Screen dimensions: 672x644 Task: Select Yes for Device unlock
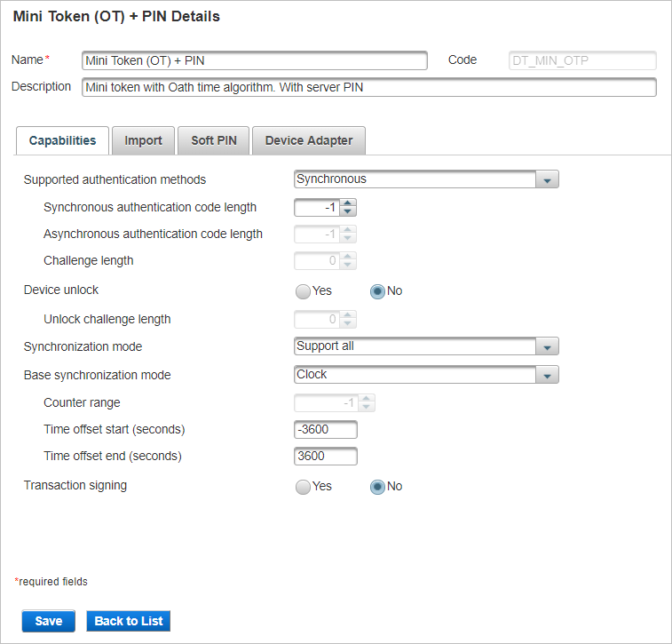[303, 291]
